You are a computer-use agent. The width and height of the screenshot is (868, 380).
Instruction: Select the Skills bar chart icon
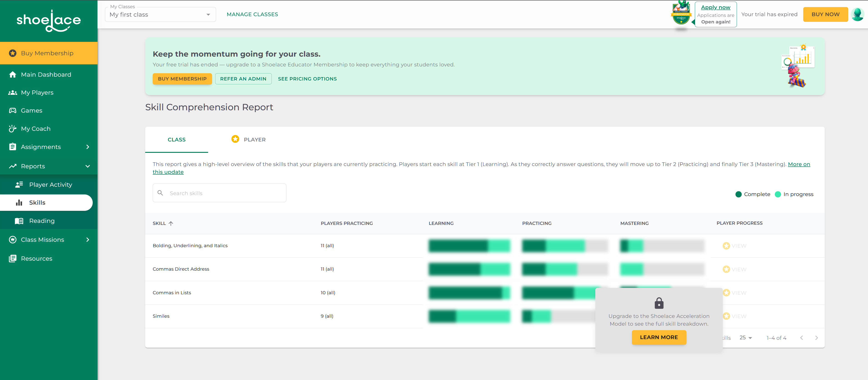coord(19,203)
